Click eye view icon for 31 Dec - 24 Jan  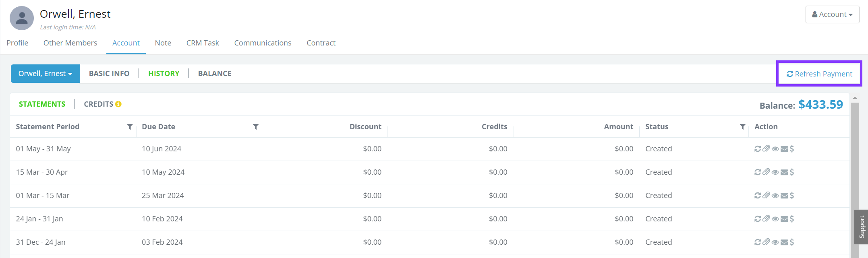tap(775, 242)
